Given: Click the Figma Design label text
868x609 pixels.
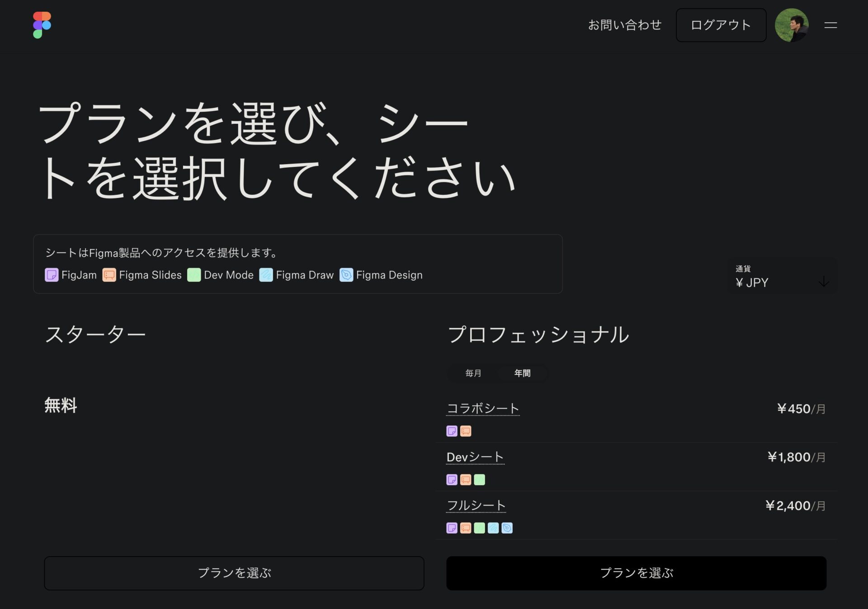Looking at the screenshot, I should tap(389, 275).
